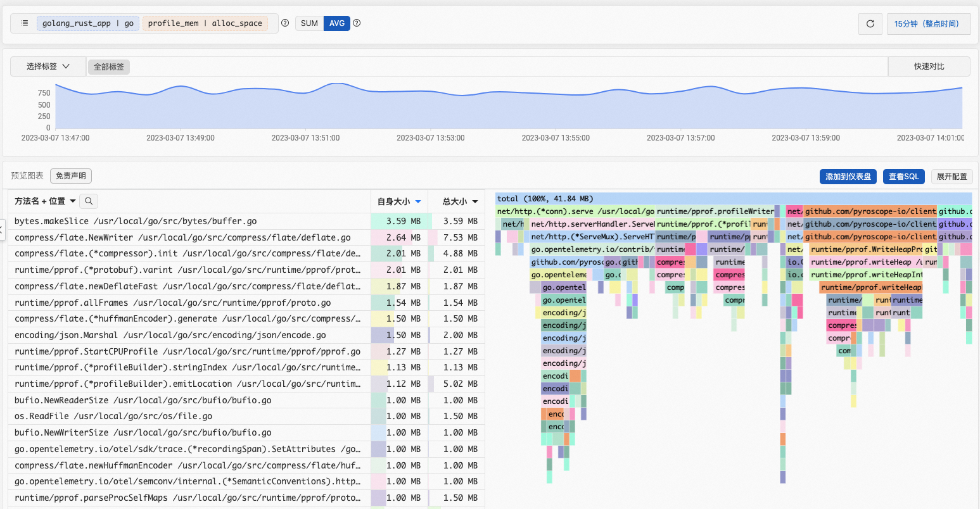Open the list icon beside golang_rust_app

click(x=25, y=23)
